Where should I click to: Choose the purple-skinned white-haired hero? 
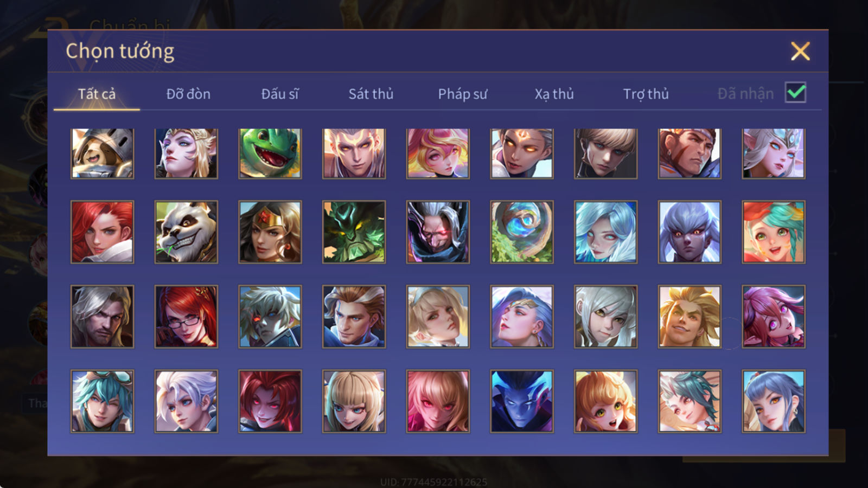point(690,232)
